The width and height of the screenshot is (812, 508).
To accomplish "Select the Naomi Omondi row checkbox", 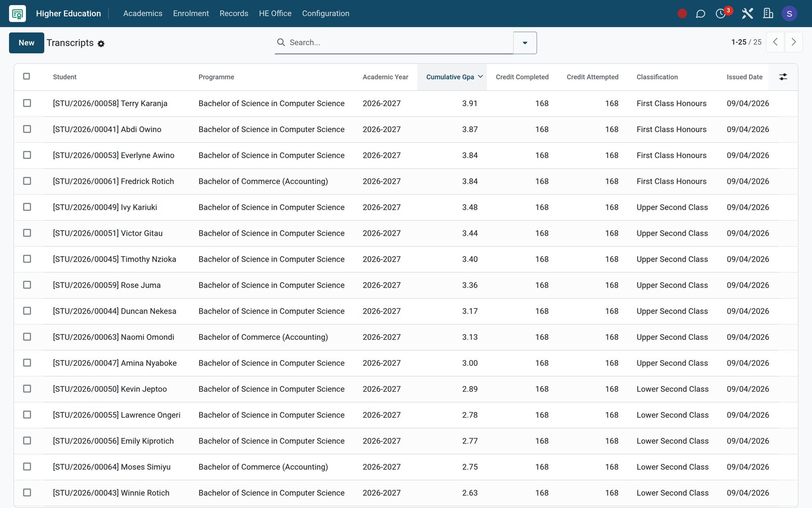I will 27,337.
